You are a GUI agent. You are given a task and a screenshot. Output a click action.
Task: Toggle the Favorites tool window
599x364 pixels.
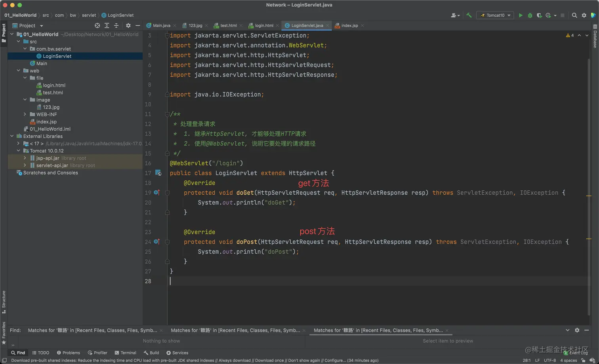(x=4, y=333)
